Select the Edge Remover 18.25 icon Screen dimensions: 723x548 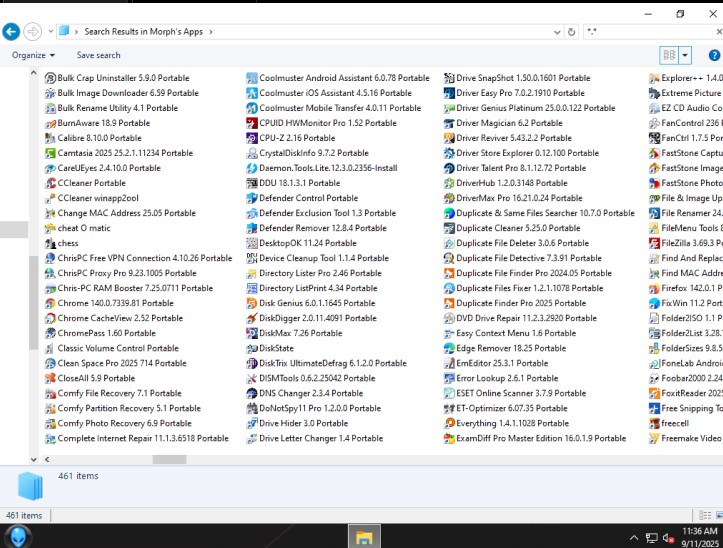tap(449, 348)
